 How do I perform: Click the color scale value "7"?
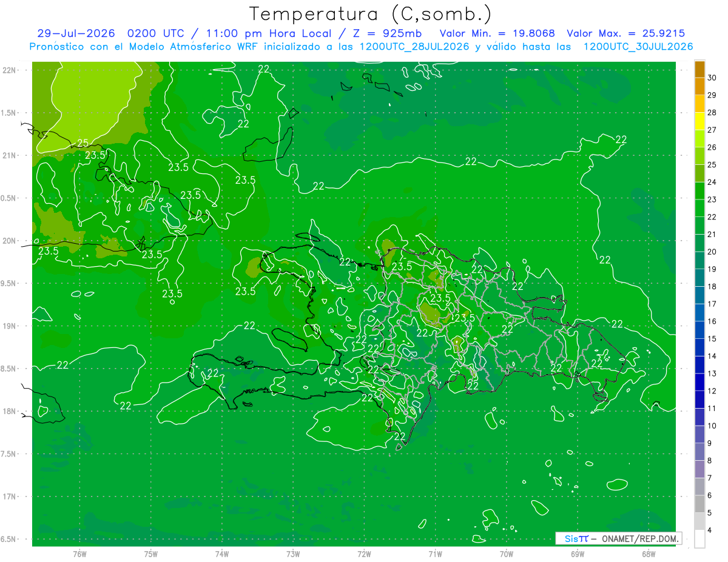coord(711,478)
